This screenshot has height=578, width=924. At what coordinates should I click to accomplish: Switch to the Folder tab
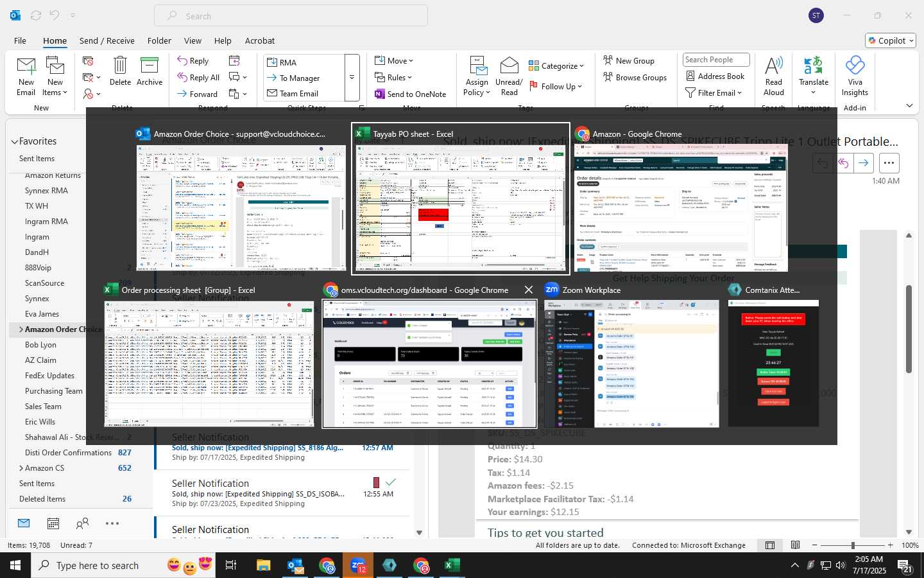(x=159, y=40)
